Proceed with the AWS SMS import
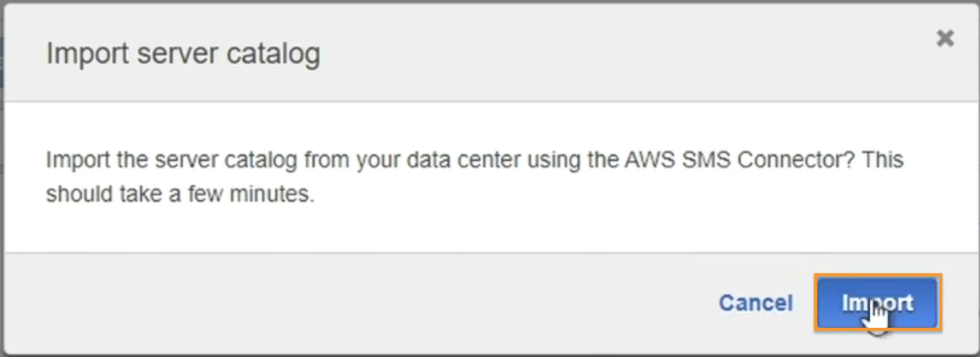980x357 pixels. (x=878, y=303)
